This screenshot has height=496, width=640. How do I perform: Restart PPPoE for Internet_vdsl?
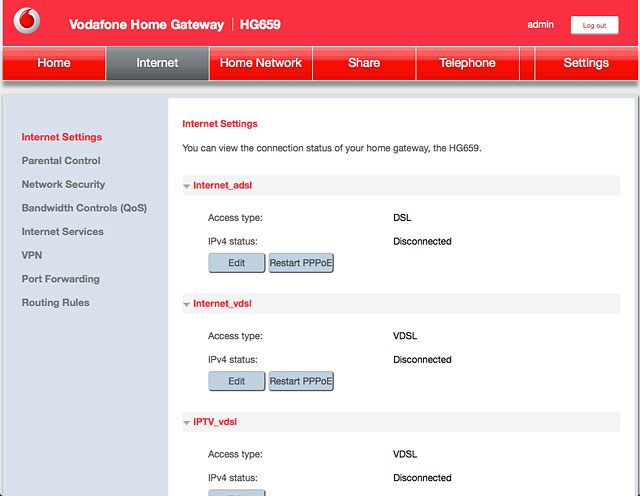pos(301,381)
